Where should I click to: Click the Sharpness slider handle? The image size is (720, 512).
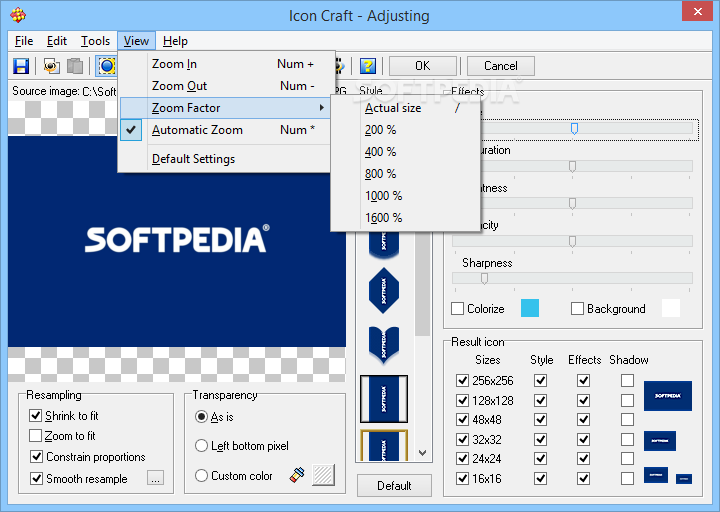click(x=484, y=278)
